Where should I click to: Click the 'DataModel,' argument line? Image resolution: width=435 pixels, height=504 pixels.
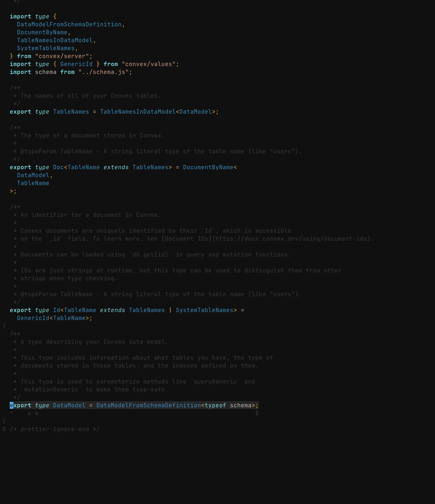coord(35,175)
